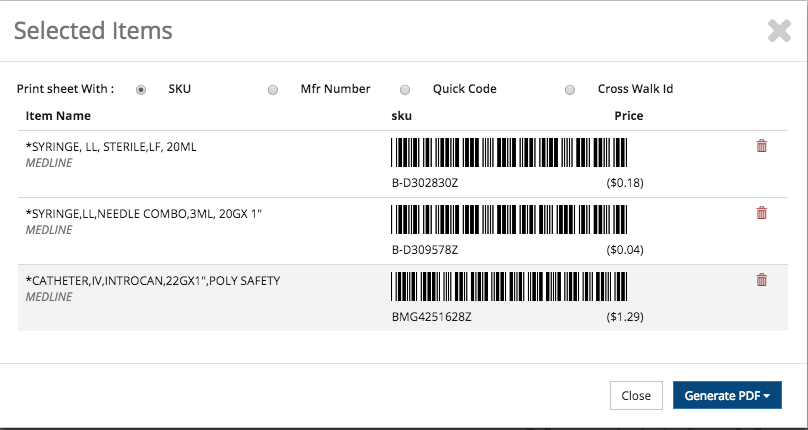808x430 pixels.
Task: Remove the needle combo syringe with trash icon
Action: click(762, 212)
